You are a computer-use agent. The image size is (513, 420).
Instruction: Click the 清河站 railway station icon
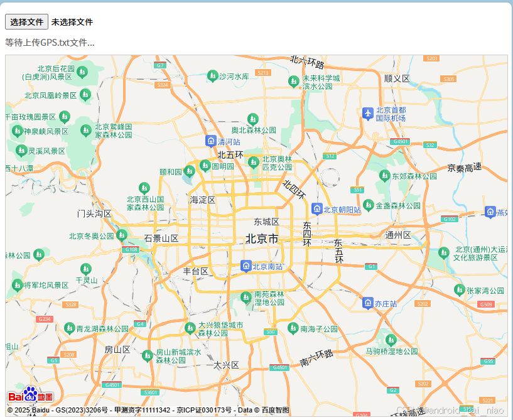(x=211, y=141)
